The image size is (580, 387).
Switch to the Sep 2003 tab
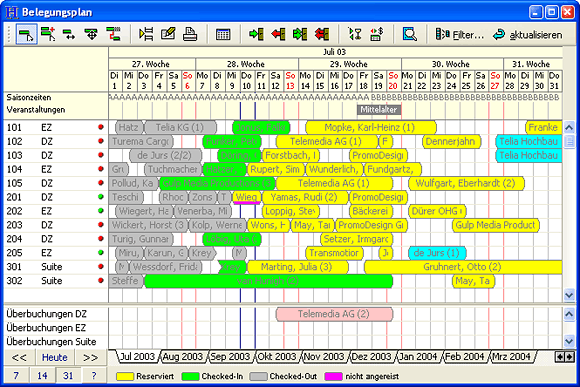tap(230, 357)
